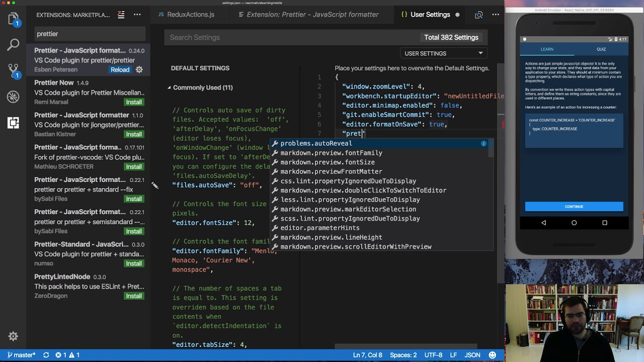The image size is (644, 362).
Task: Click info icon in autocomplete suggestion list
Action: (x=484, y=143)
